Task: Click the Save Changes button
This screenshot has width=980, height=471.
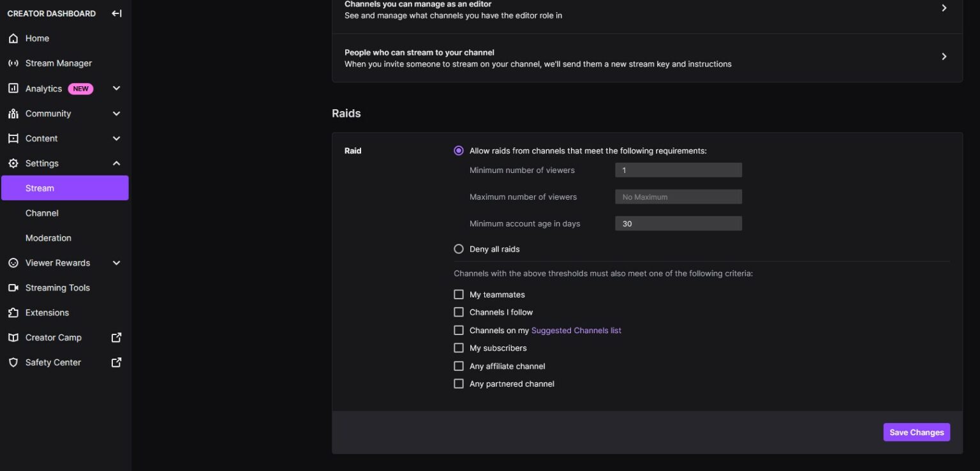Action: tap(916, 432)
